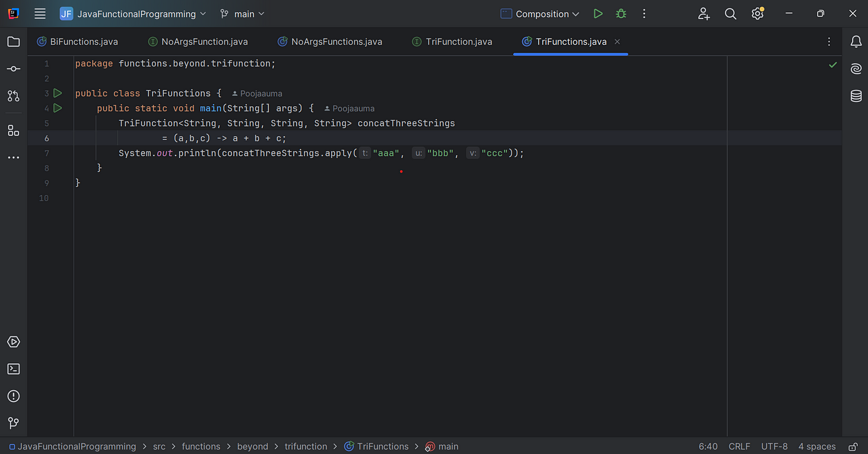This screenshot has height=454, width=868.
Task: Run main method from line 4 gutter
Action: pos(58,108)
